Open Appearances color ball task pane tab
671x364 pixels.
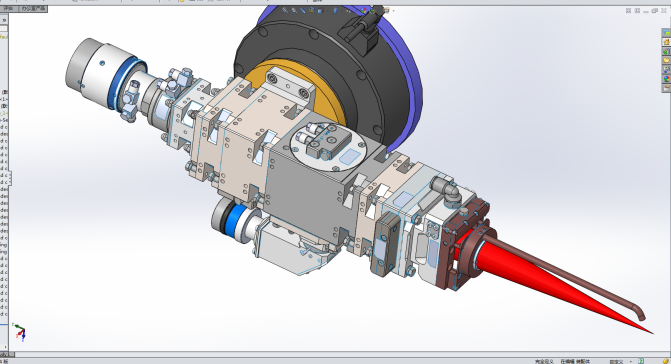[666, 79]
